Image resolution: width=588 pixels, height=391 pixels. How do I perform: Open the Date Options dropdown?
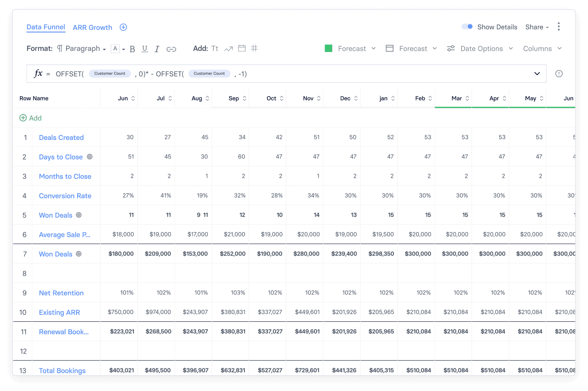(x=482, y=48)
